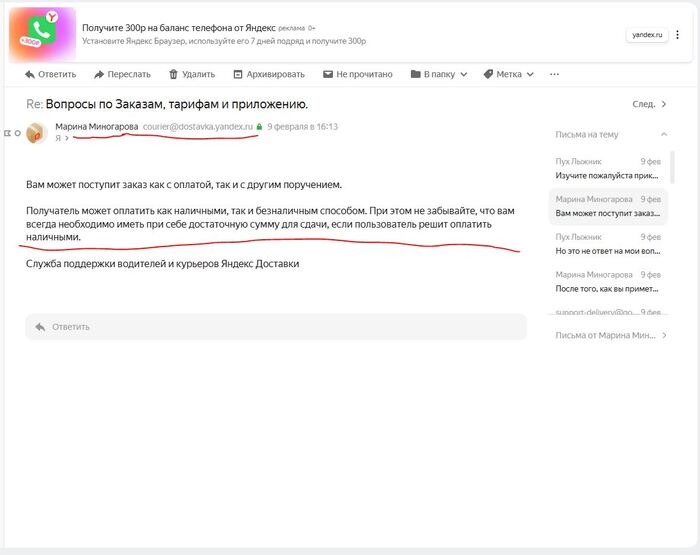Open thread message 'Но это не ответ на мои воп...'

point(608,244)
